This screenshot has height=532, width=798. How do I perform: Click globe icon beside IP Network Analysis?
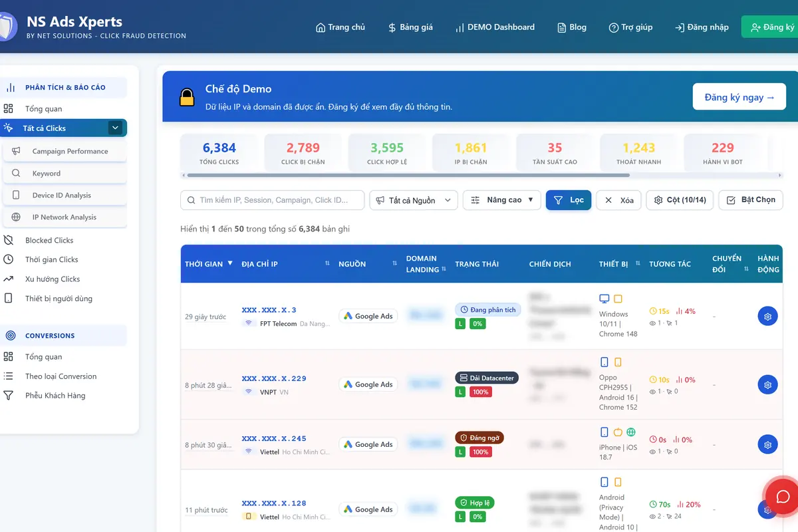17,217
